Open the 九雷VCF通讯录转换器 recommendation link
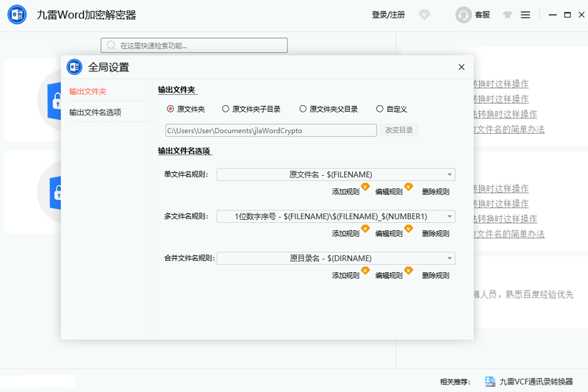The image size is (588, 392). (537, 382)
